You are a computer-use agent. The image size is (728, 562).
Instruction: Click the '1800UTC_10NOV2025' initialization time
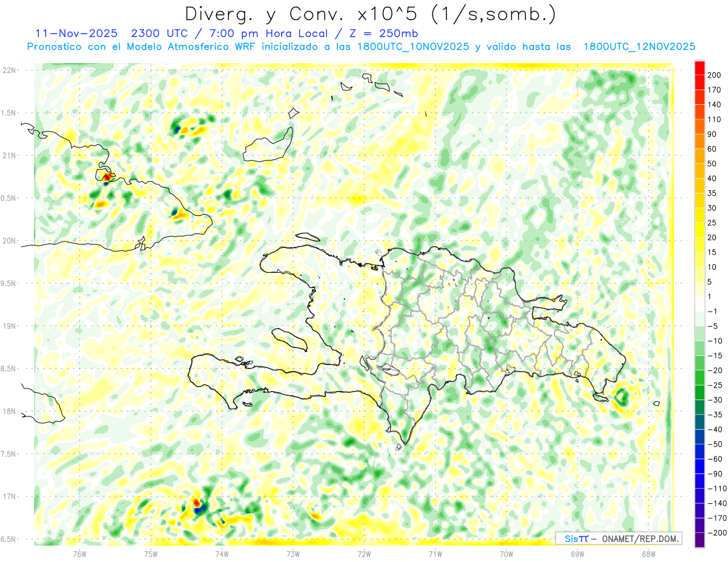[x=412, y=47]
